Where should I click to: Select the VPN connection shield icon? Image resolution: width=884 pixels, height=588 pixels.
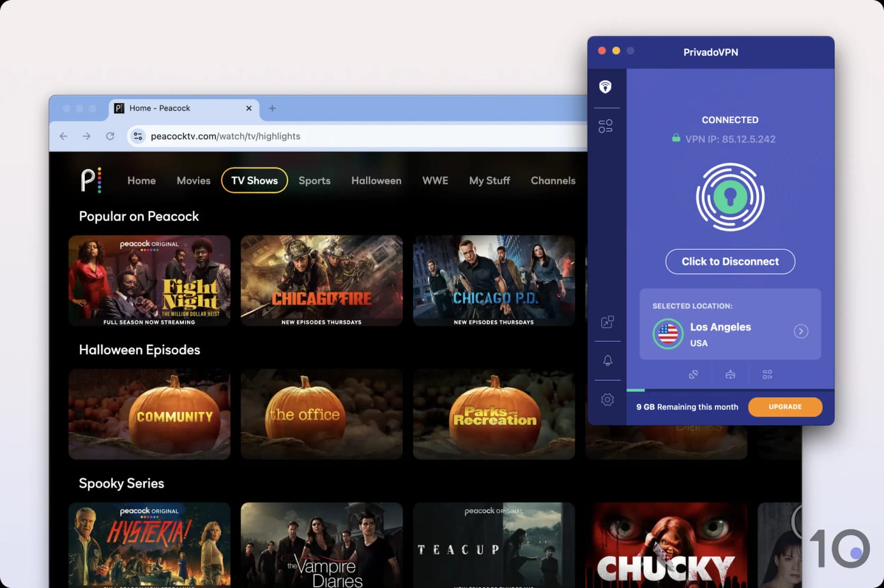tap(606, 87)
